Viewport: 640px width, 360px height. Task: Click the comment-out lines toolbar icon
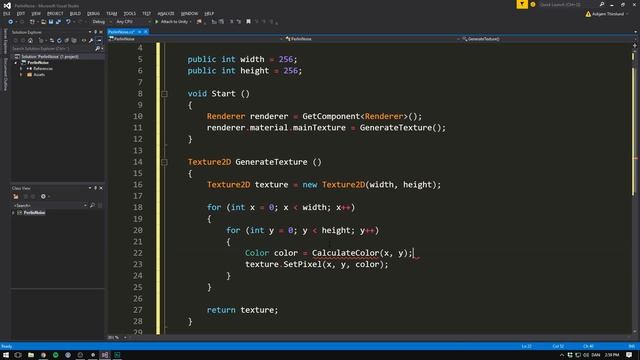tap(231, 22)
